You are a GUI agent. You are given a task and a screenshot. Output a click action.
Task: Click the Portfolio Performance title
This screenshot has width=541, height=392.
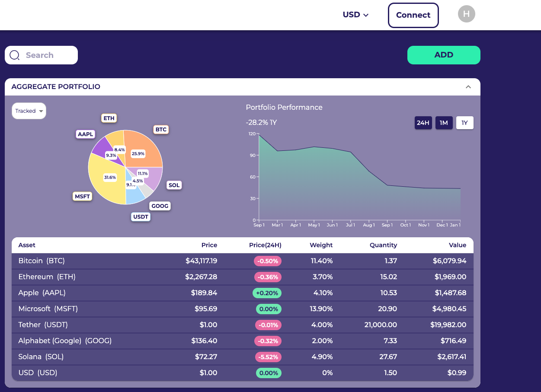click(x=284, y=108)
